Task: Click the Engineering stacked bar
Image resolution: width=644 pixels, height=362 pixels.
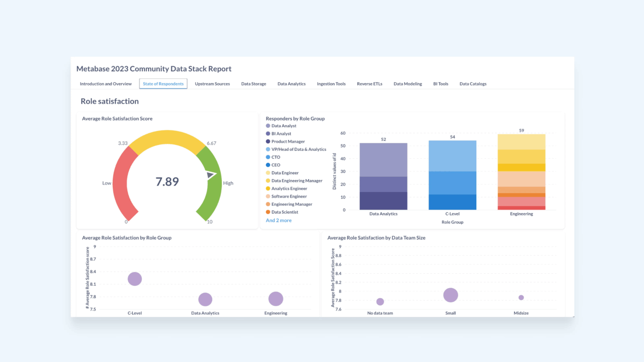Action: pyautogui.click(x=522, y=172)
